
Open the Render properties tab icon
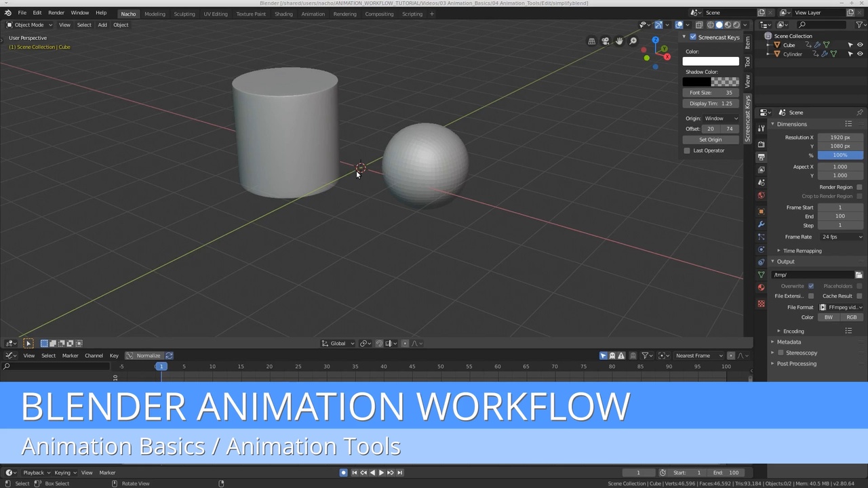tap(761, 144)
